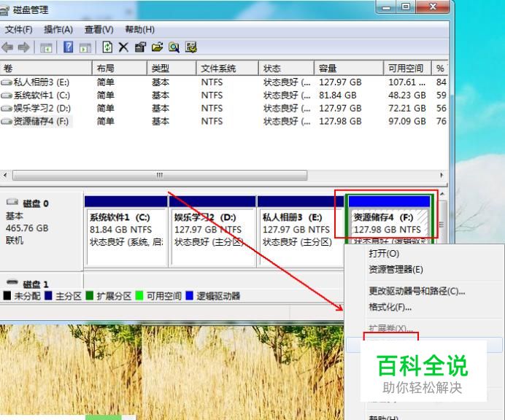This screenshot has width=505, height=420.
Task: Select the 资源储存4 (F:) volume row
Action: pyautogui.click(x=223, y=122)
